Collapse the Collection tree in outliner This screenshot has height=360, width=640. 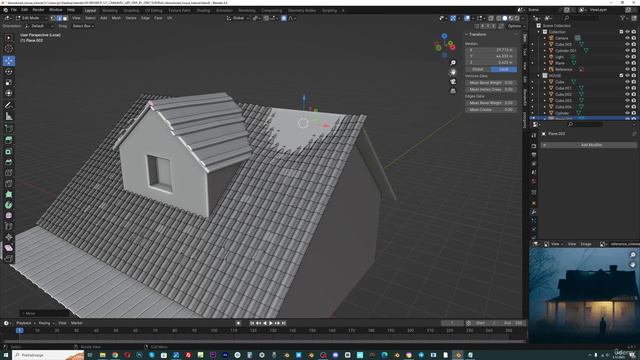539,32
